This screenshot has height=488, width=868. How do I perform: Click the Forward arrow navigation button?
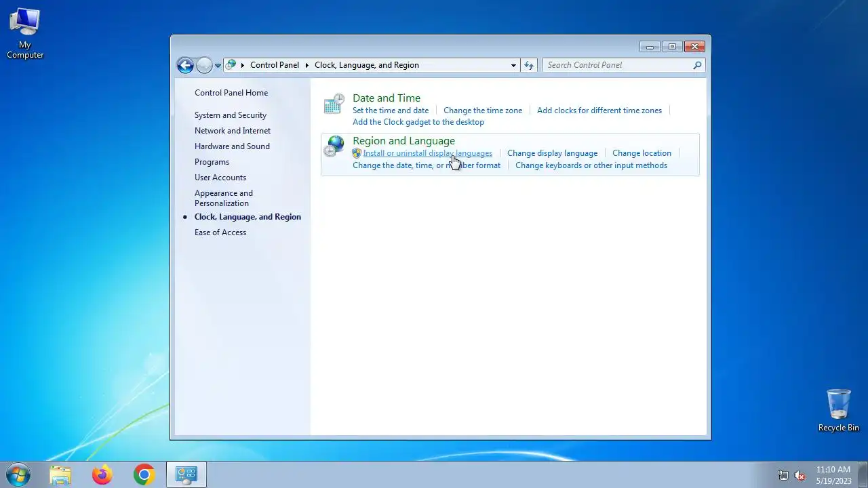[x=204, y=65]
